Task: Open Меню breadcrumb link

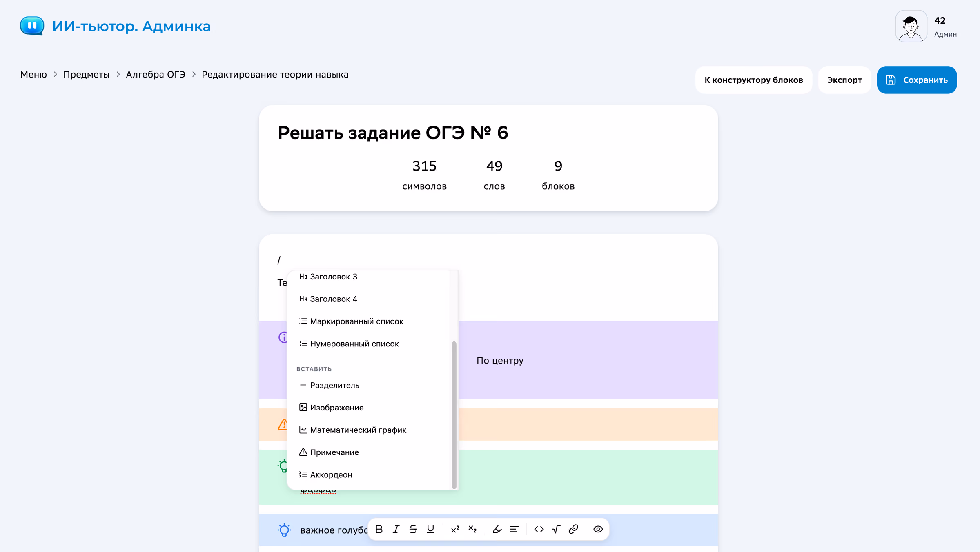Action: [x=33, y=75]
